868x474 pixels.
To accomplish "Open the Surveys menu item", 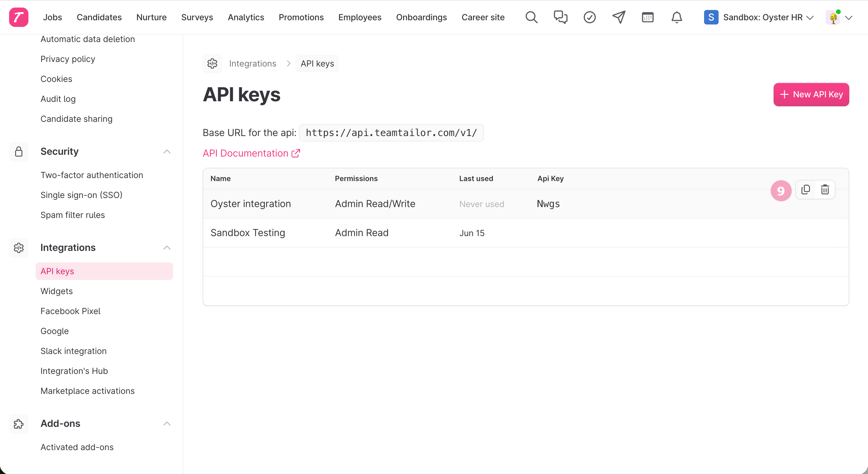I will tap(197, 17).
